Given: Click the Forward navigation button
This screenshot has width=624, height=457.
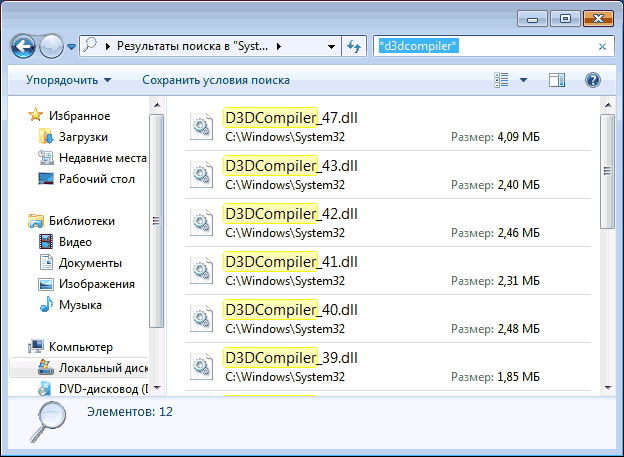Looking at the screenshot, I should [51, 47].
